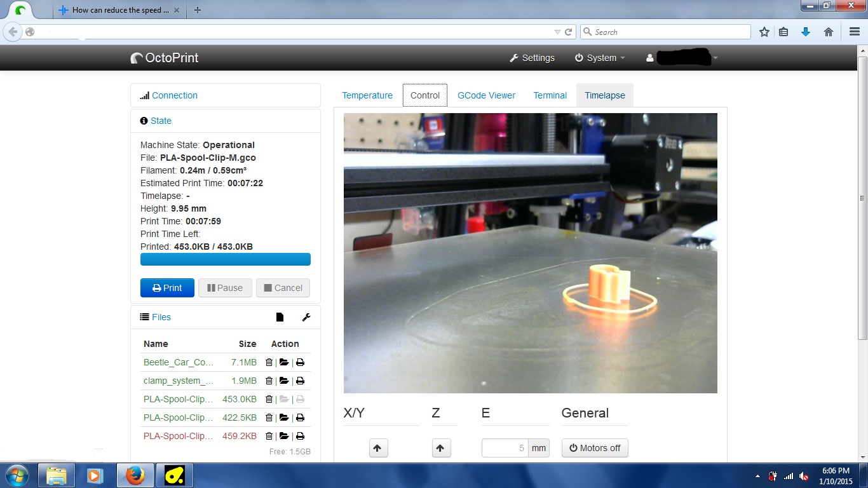
Task: Collapse the Connection panel
Action: [175, 95]
